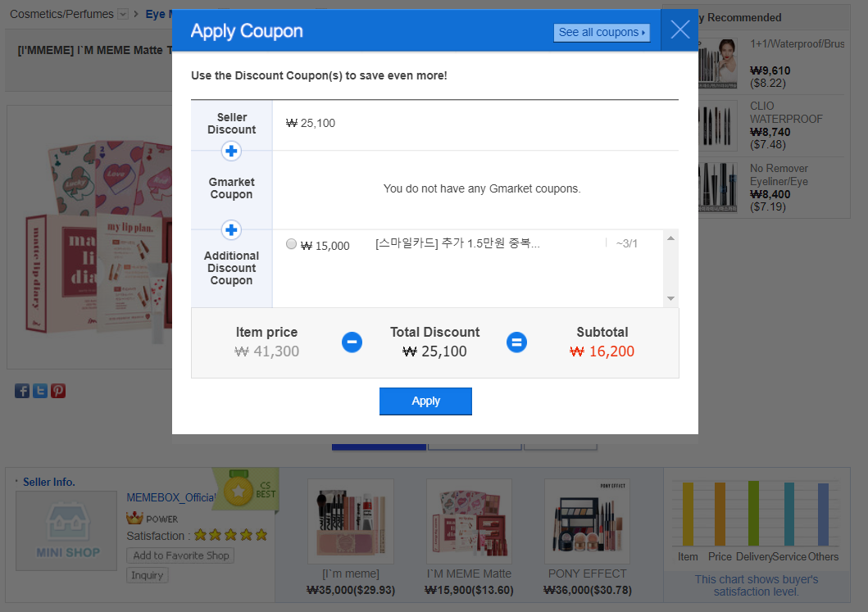This screenshot has height=612, width=868.
Task: Open the No Remover Eyeliner recommended item
Action: click(x=779, y=175)
